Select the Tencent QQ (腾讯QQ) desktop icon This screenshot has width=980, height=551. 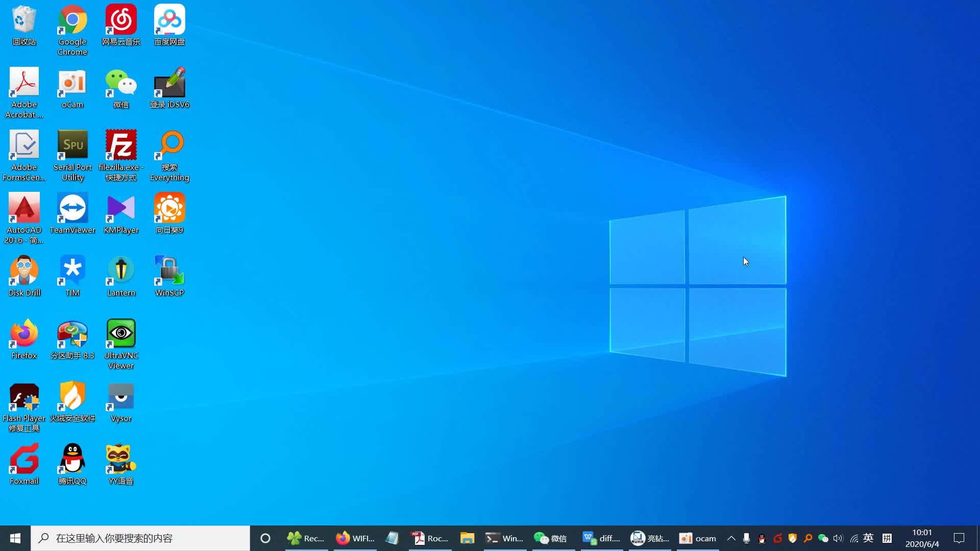pyautogui.click(x=72, y=464)
